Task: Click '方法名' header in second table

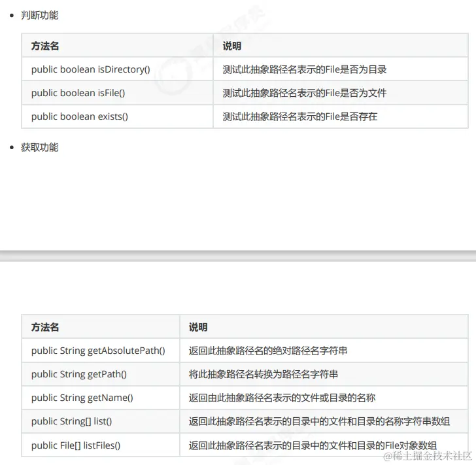Action: (45, 327)
